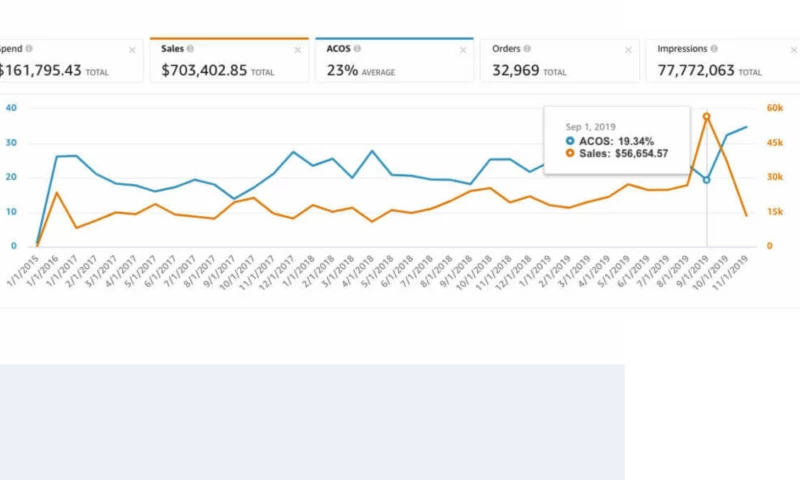Click the orange Sales marker in the tooltip
The height and width of the screenshot is (480, 800).
[x=570, y=154]
